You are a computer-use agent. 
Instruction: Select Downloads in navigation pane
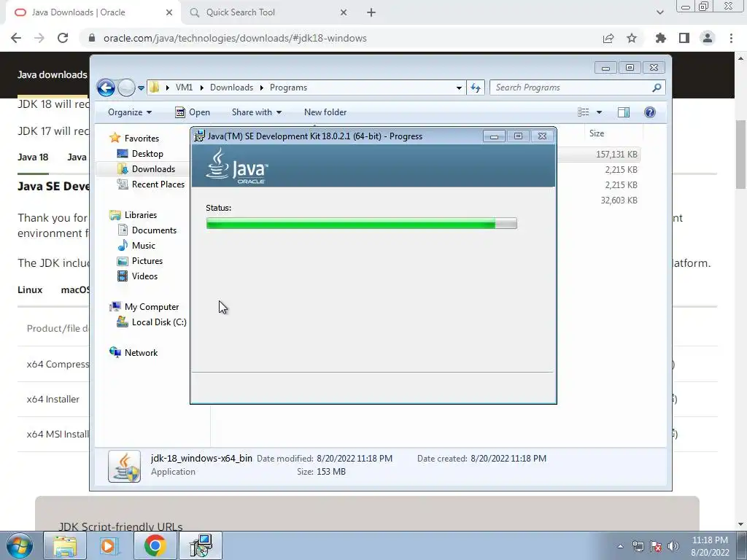(153, 168)
